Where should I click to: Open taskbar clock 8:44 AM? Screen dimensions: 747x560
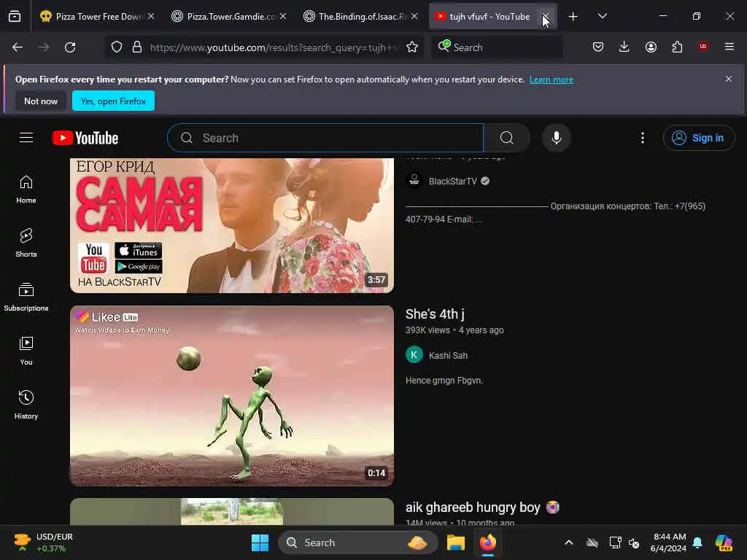669,542
